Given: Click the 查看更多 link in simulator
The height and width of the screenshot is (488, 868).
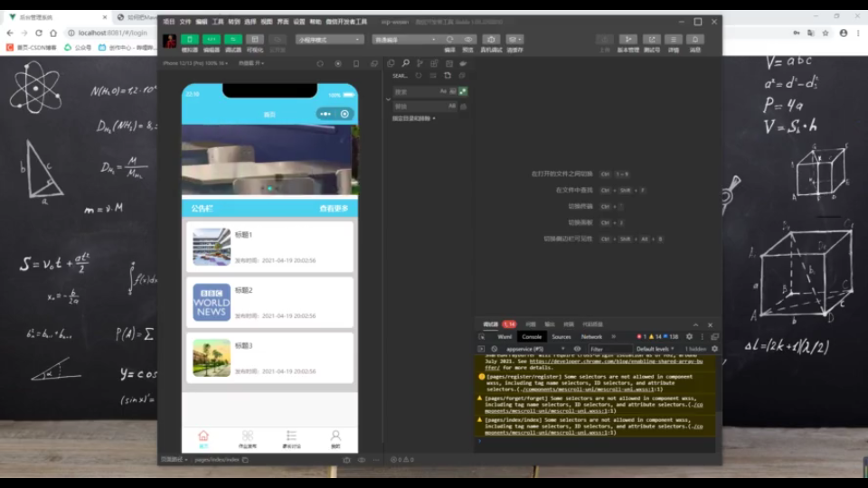Looking at the screenshot, I should pyautogui.click(x=334, y=209).
